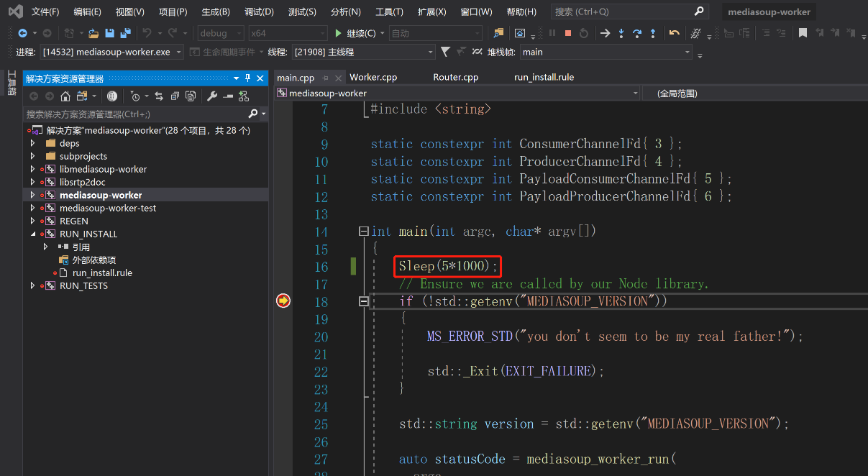The height and width of the screenshot is (476, 868).
Task: Click Switch Views icon in Solution Explorer
Action: pos(83,96)
